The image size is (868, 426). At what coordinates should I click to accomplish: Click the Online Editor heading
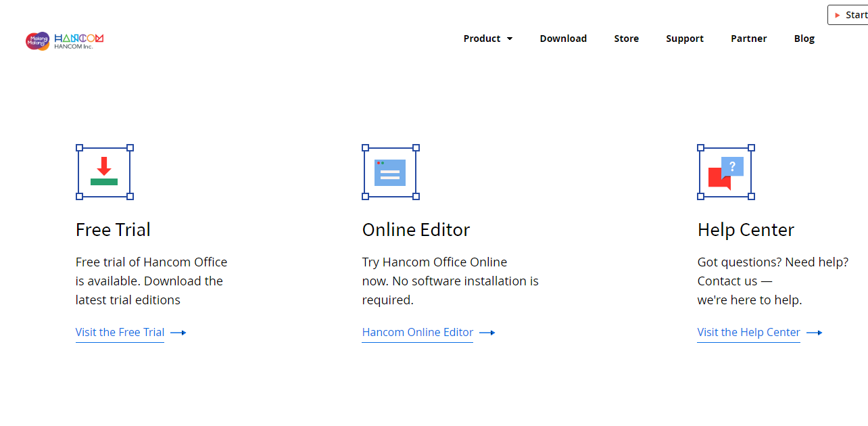point(416,230)
